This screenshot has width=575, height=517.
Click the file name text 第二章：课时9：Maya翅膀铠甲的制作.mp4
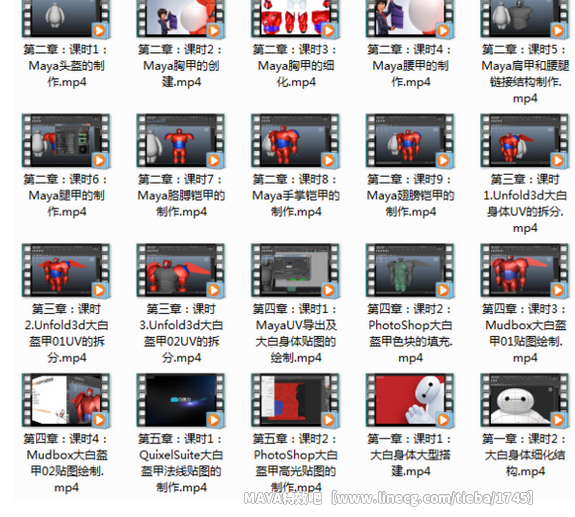[x=410, y=195]
